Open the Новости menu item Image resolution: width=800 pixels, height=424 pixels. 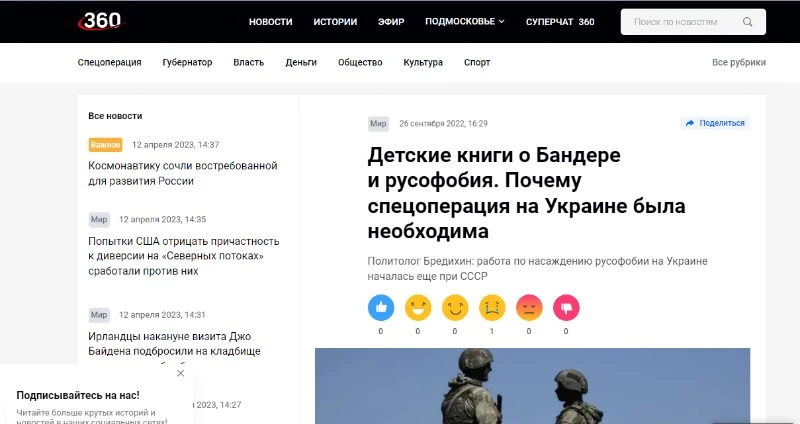click(x=270, y=22)
